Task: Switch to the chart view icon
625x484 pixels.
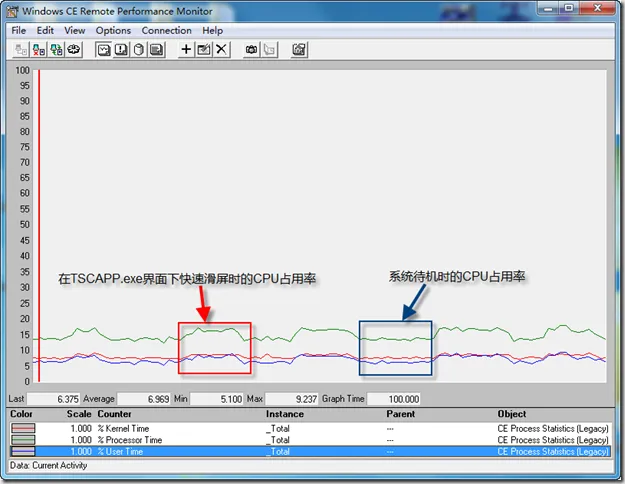Action: (104, 50)
